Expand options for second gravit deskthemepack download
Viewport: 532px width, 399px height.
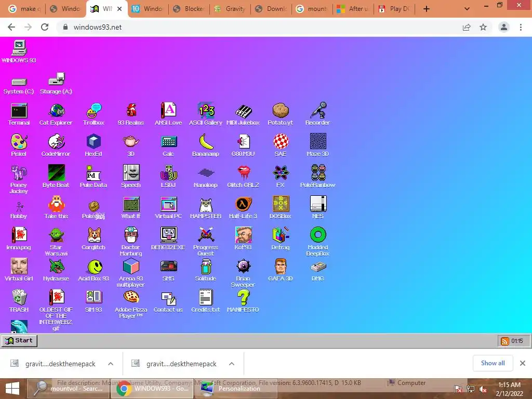pos(232,364)
